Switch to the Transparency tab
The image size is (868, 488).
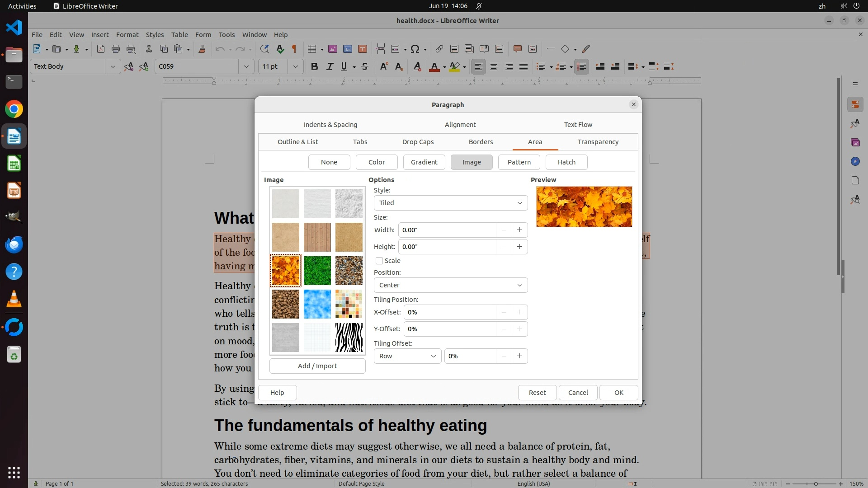(x=598, y=142)
